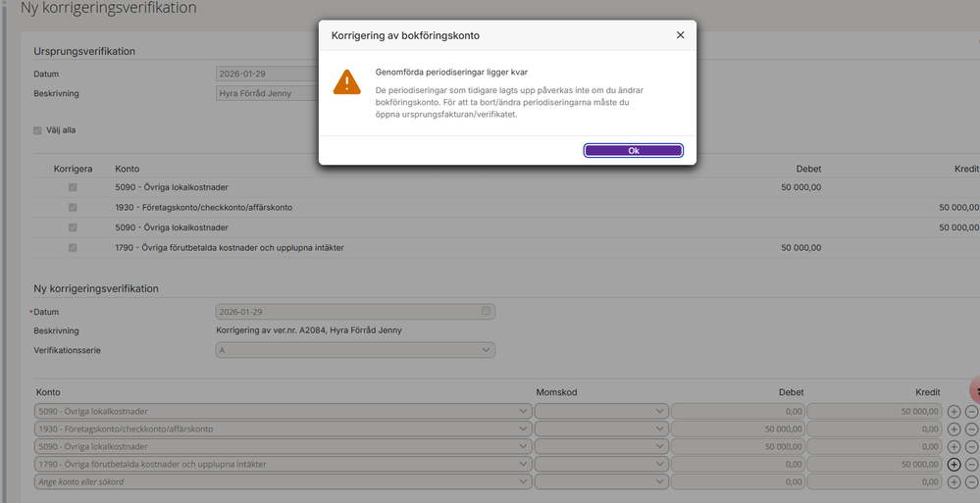Click the new verification Datum field
Image resolution: width=980 pixels, height=503 pixels.
click(355, 311)
